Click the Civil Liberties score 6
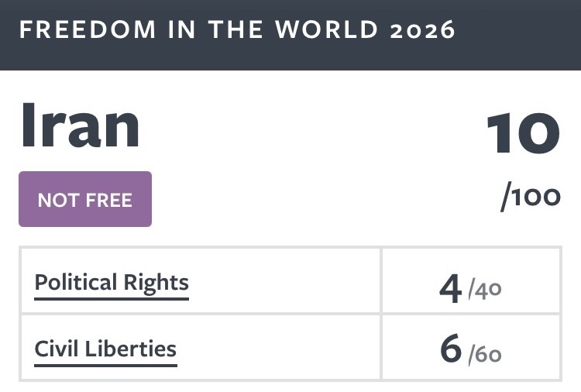Image resolution: width=581 pixels, height=392 pixels. 451,349
